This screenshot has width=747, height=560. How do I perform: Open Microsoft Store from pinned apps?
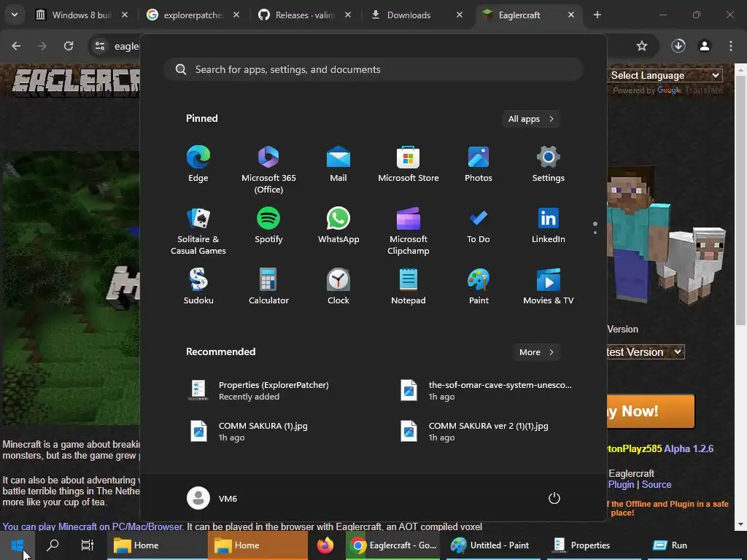tap(409, 164)
